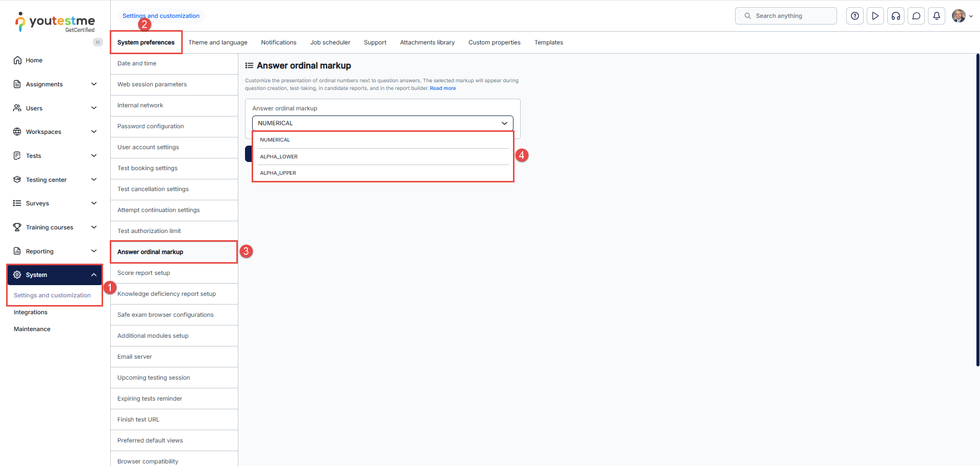Viewport: 980px width, 466px height.
Task: Open the Job scheduler tab
Action: pos(330,42)
